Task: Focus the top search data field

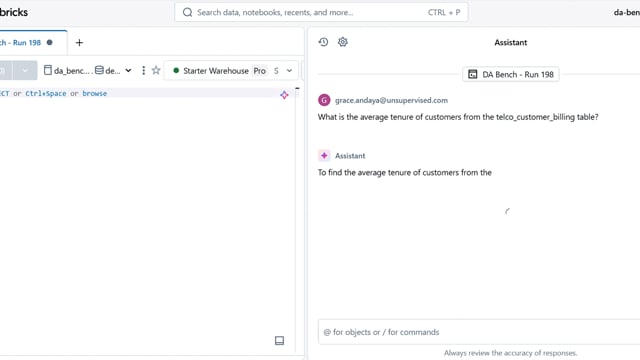Action: coord(321,12)
